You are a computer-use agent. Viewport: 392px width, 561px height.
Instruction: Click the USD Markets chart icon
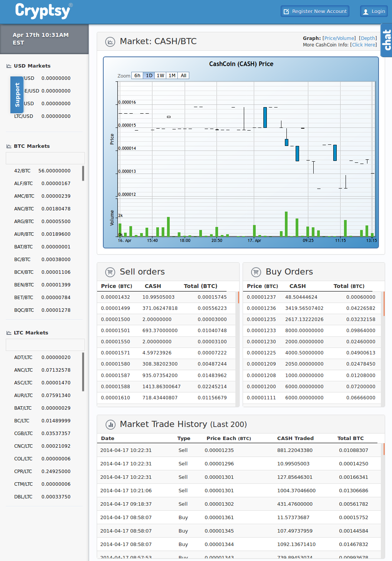pyautogui.click(x=9, y=66)
